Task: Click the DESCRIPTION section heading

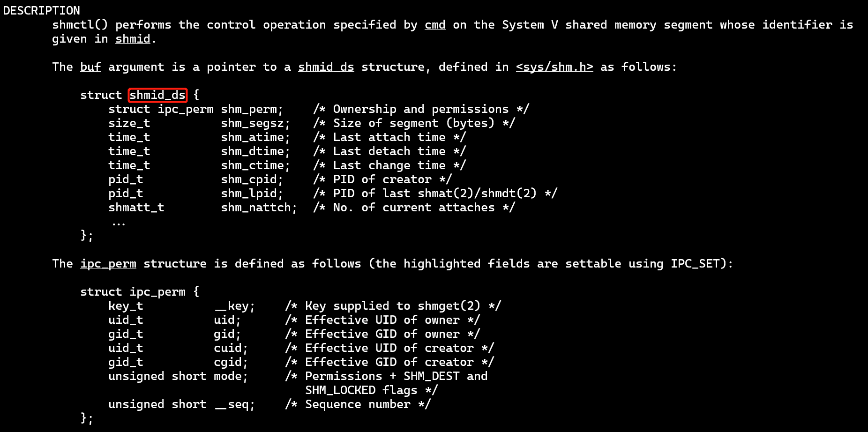Action: 42,10
